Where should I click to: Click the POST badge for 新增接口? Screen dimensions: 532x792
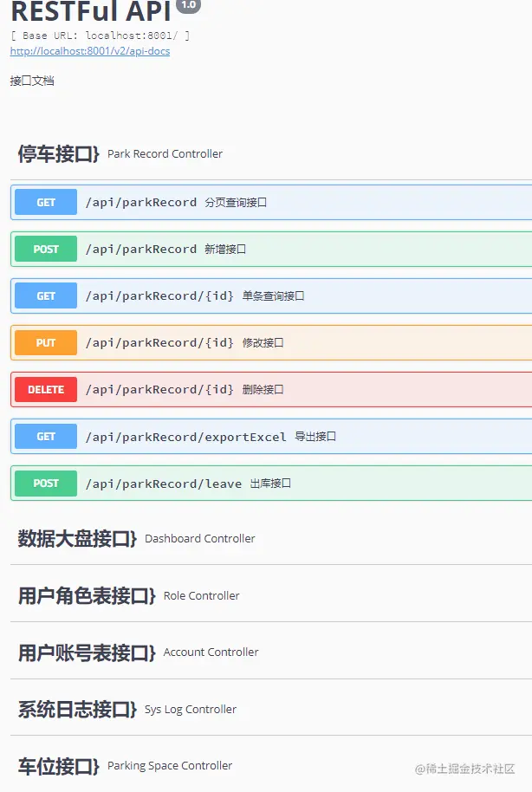click(46, 249)
